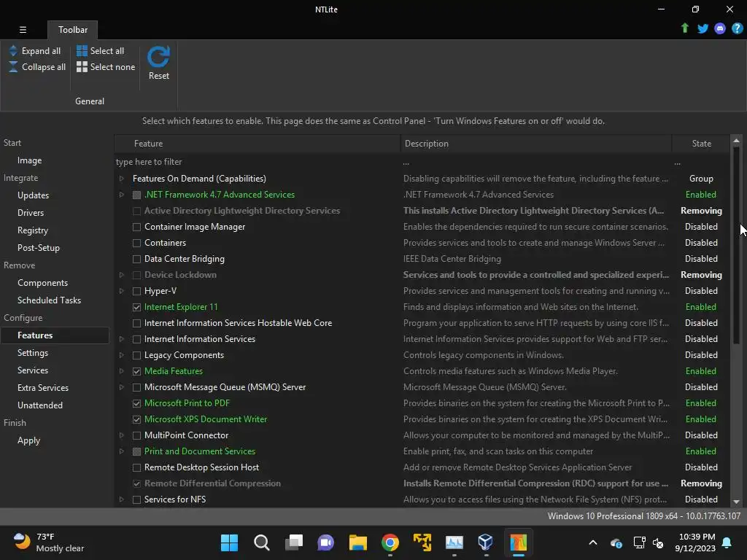
Task: Sort by the State column header
Action: click(x=701, y=144)
